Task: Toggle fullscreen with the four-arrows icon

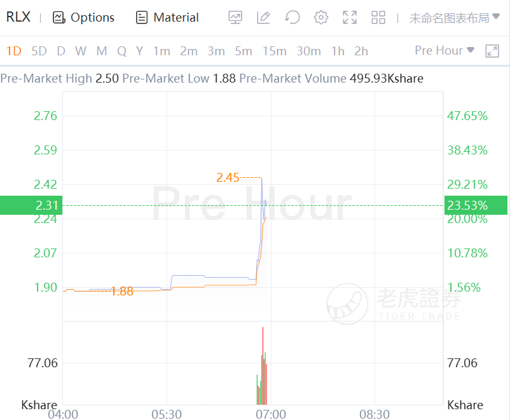Action: 350,17
